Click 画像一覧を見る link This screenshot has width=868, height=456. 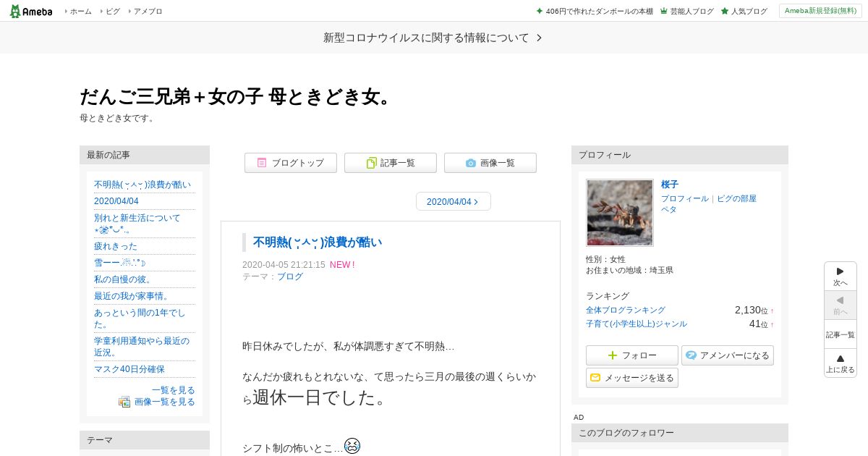tap(165, 402)
